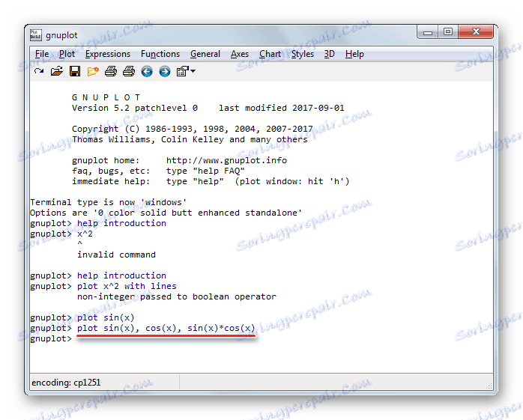
Task: Click the '(plot window: hit 'h')' text
Action: click(292, 181)
